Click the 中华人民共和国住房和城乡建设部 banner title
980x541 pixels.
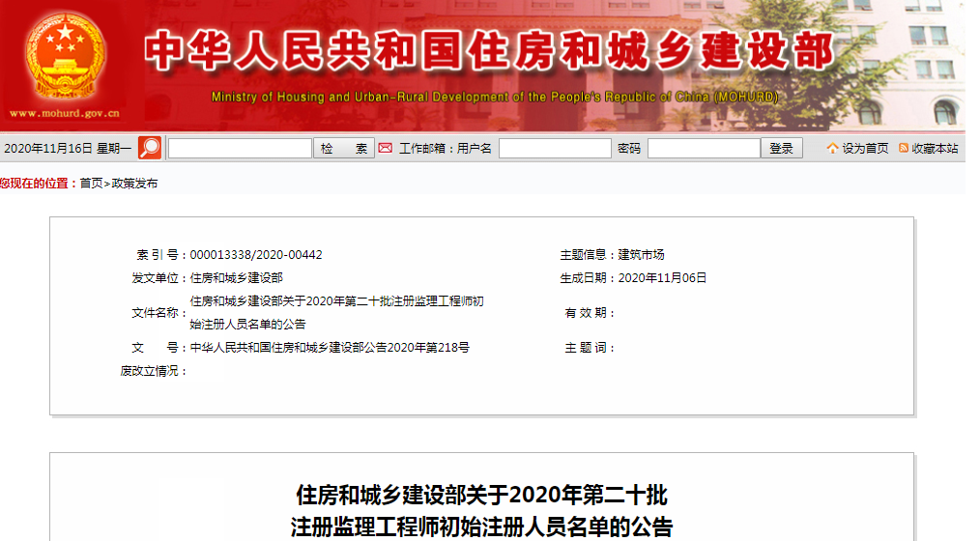(x=489, y=50)
